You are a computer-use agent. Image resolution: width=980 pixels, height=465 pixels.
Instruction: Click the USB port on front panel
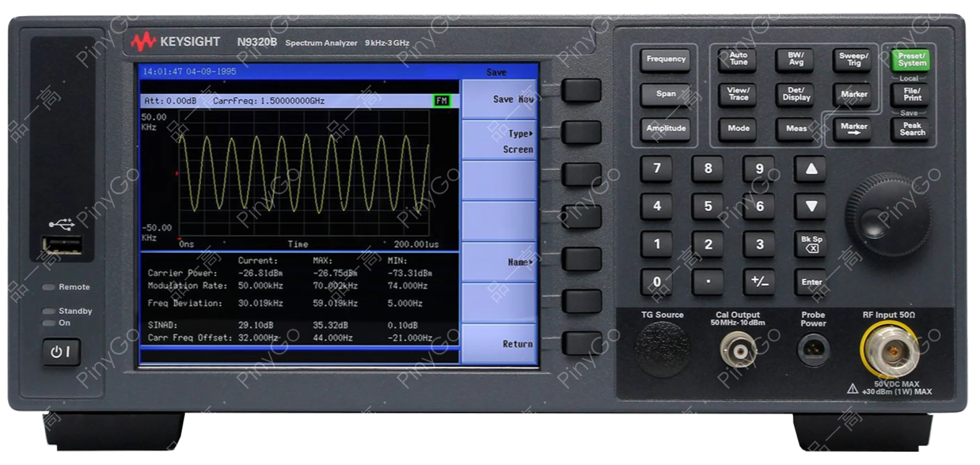pyautogui.click(x=61, y=246)
